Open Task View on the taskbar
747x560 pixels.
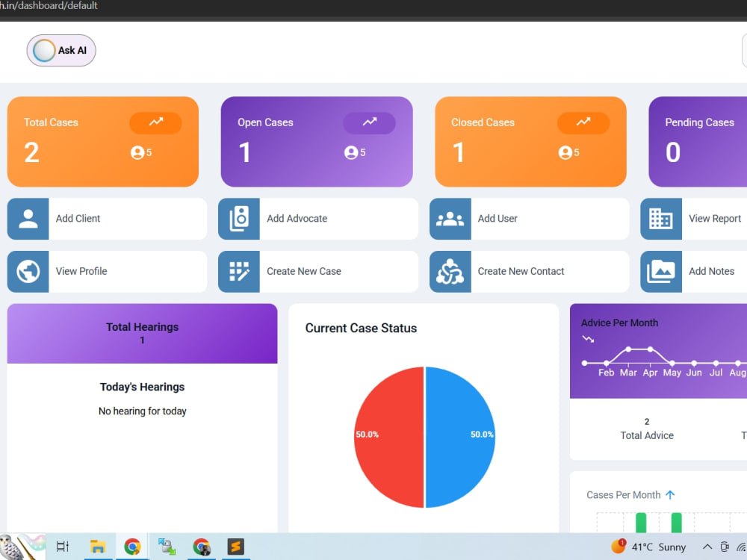pyautogui.click(x=63, y=547)
